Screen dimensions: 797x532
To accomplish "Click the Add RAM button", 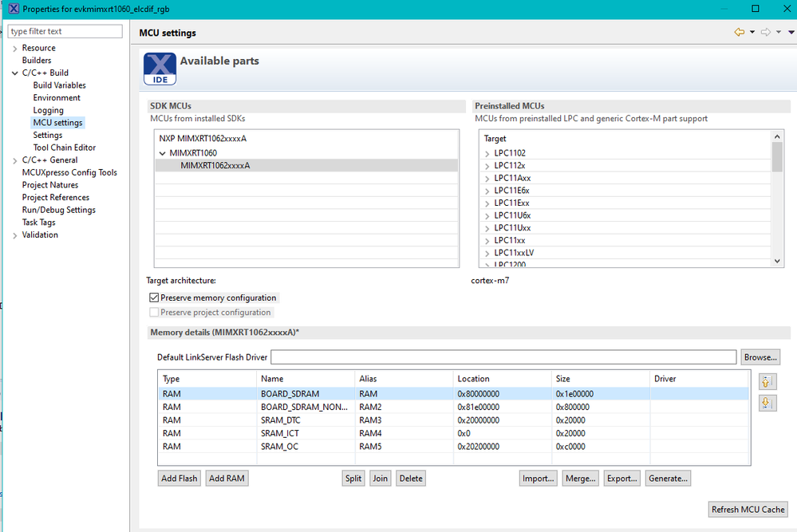I will pyautogui.click(x=227, y=478).
